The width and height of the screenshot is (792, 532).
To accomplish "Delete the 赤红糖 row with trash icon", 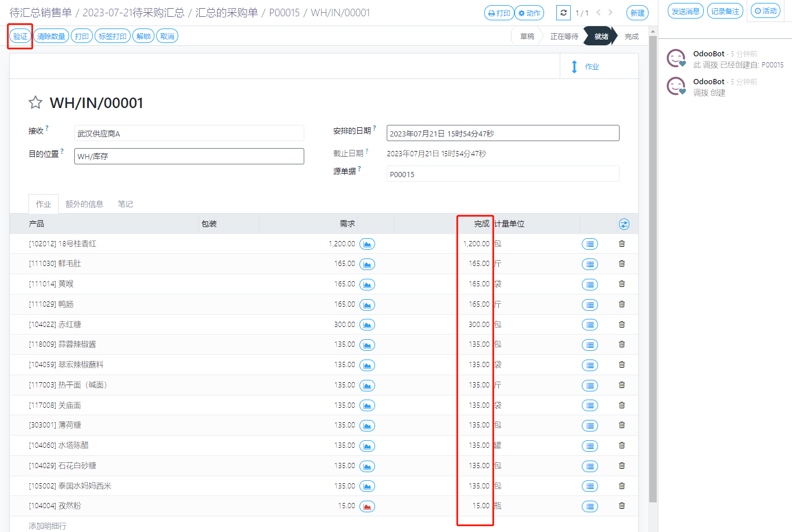I will (622, 325).
